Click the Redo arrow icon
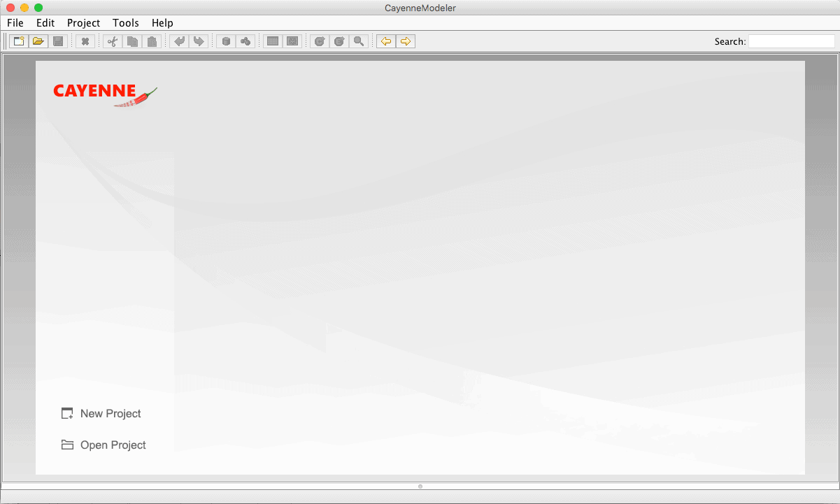 pos(199,41)
